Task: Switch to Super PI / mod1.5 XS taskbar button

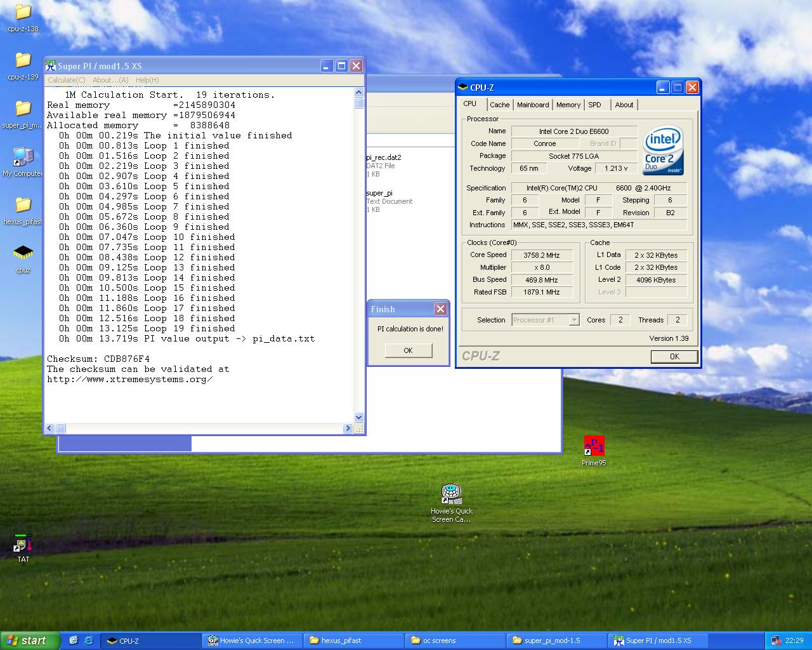Action: [658, 640]
